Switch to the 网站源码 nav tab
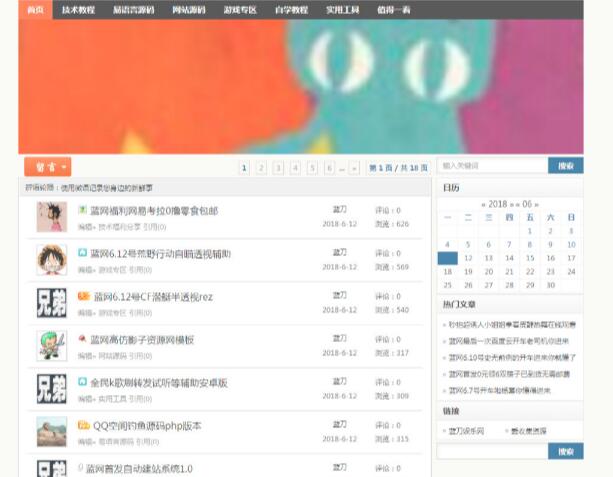Image resolution: width=613 pixels, height=477 pixels. coord(189,10)
